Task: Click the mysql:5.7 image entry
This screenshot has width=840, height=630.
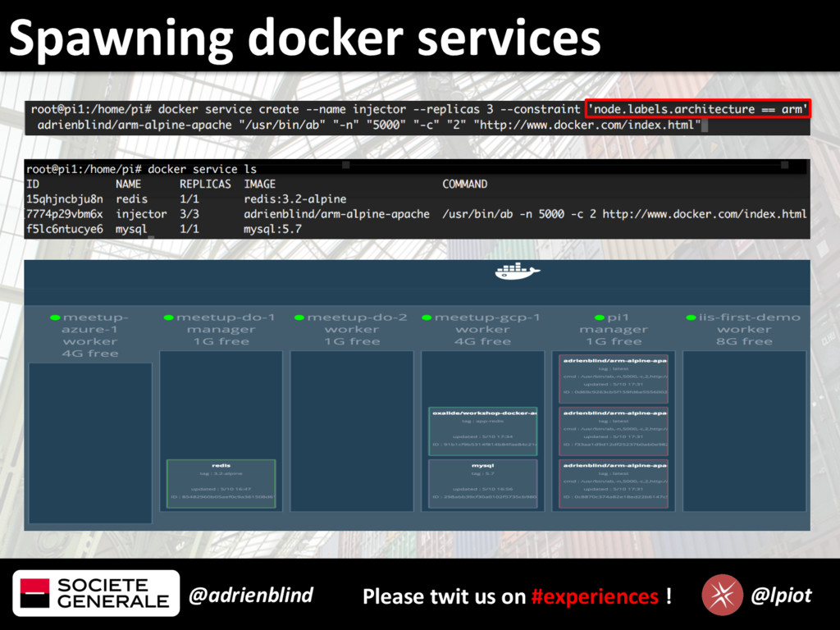Action: point(272,230)
